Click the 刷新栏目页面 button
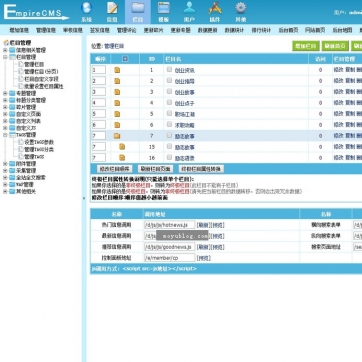Viewport: 362px width, 362px height. pyautogui.click(x=155, y=169)
